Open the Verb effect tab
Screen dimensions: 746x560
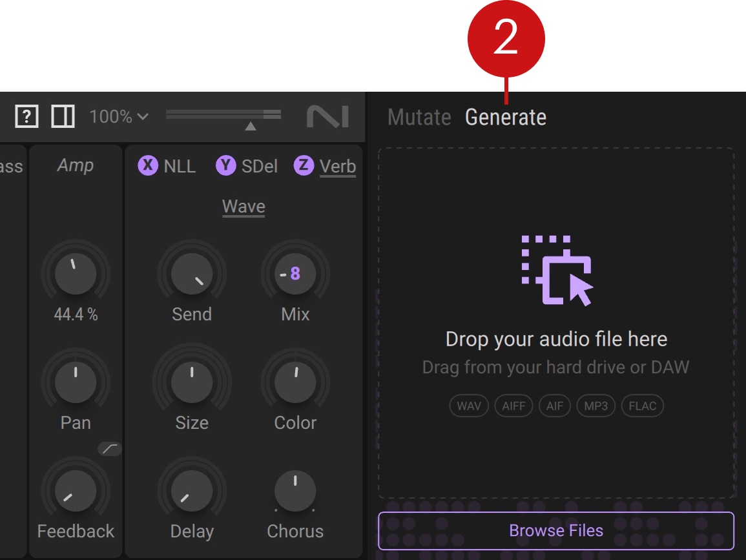338,167
